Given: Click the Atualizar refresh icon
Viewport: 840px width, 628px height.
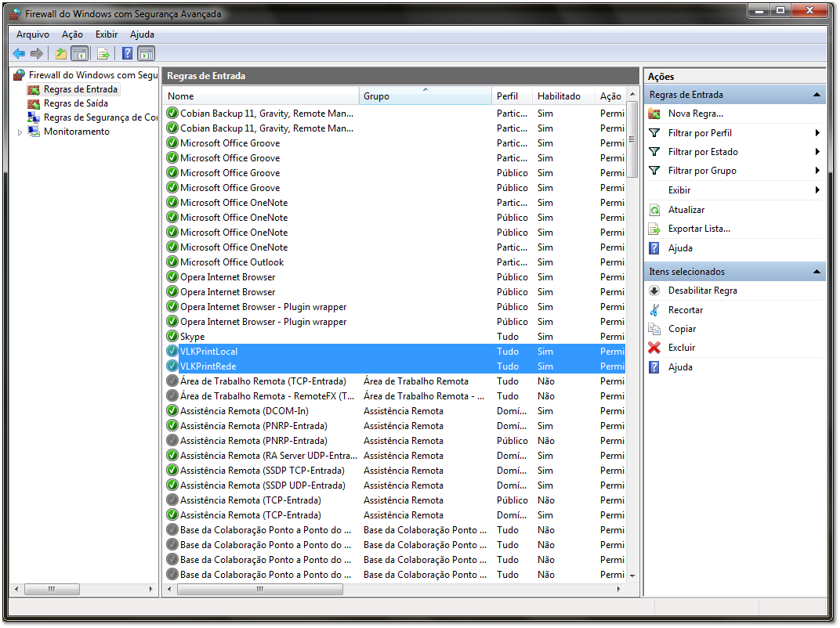Looking at the screenshot, I should coord(654,210).
